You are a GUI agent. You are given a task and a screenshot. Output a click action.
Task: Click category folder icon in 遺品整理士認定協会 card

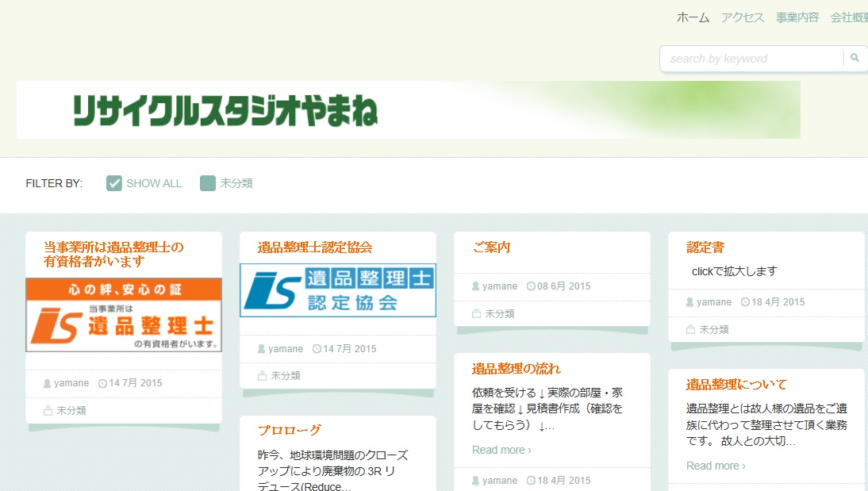coord(263,376)
